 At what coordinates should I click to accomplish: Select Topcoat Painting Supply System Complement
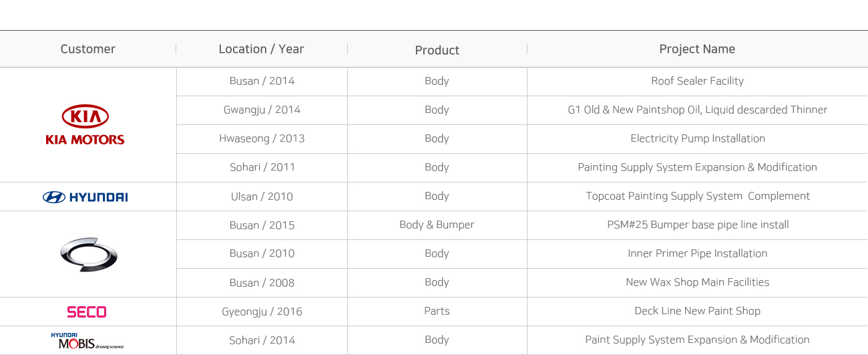click(698, 196)
